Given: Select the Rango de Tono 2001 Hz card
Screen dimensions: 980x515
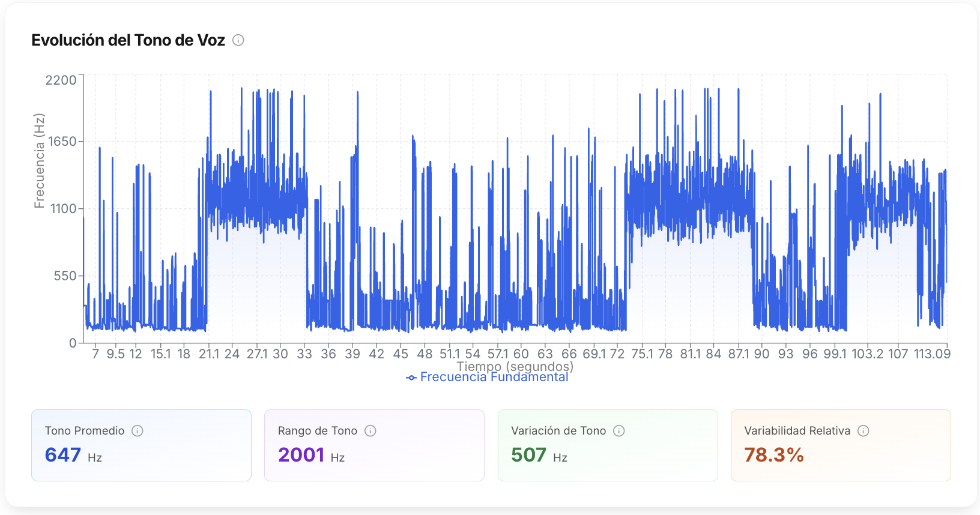Looking at the screenshot, I should [374, 445].
